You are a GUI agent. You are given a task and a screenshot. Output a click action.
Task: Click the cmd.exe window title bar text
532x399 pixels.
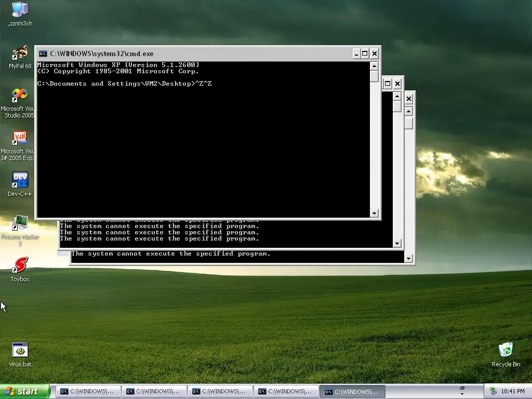[x=102, y=54]
